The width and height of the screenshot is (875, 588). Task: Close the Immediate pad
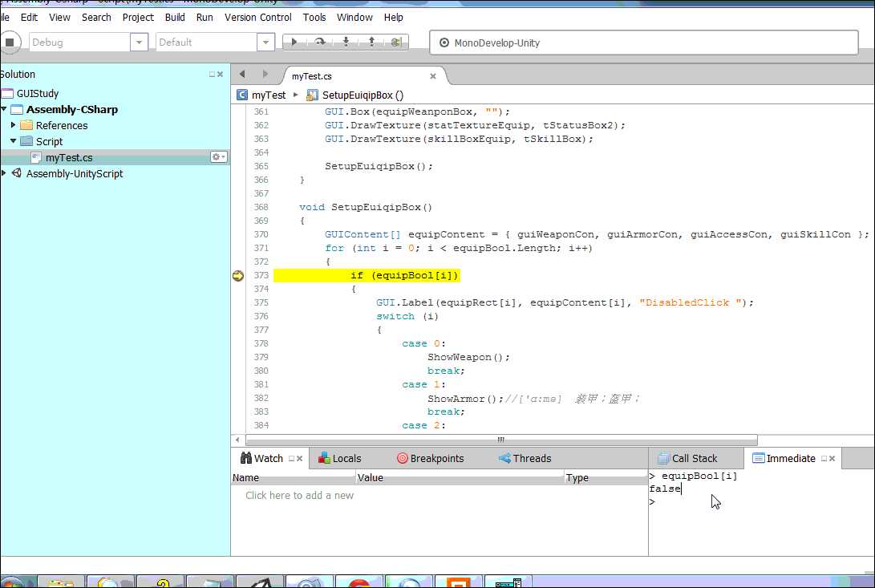coord(832,459)
